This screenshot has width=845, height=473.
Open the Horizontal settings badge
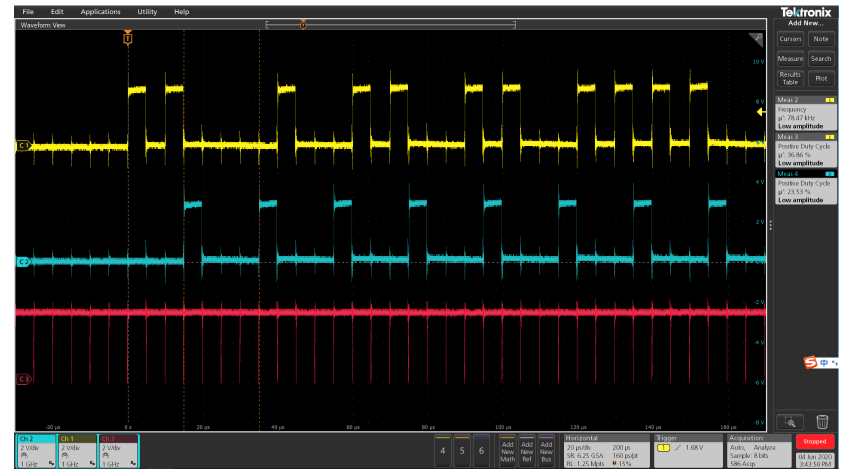coord(606,451)
